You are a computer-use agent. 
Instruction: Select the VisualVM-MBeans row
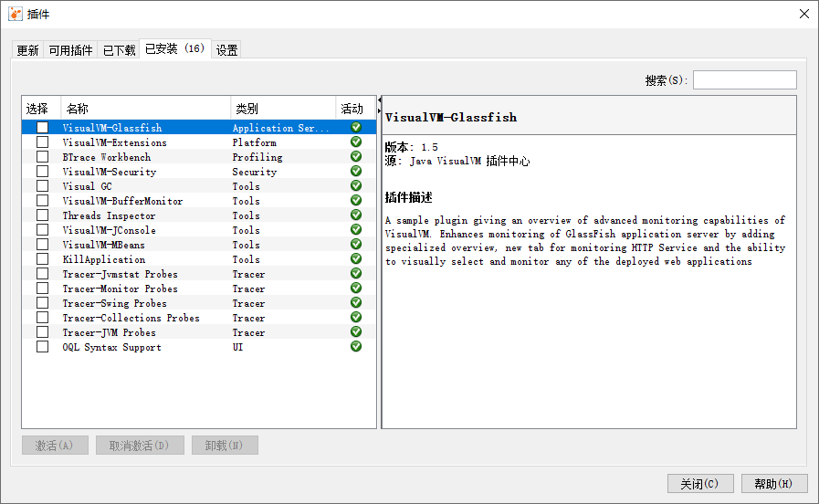pyautogui.click(x=199, y=245)
